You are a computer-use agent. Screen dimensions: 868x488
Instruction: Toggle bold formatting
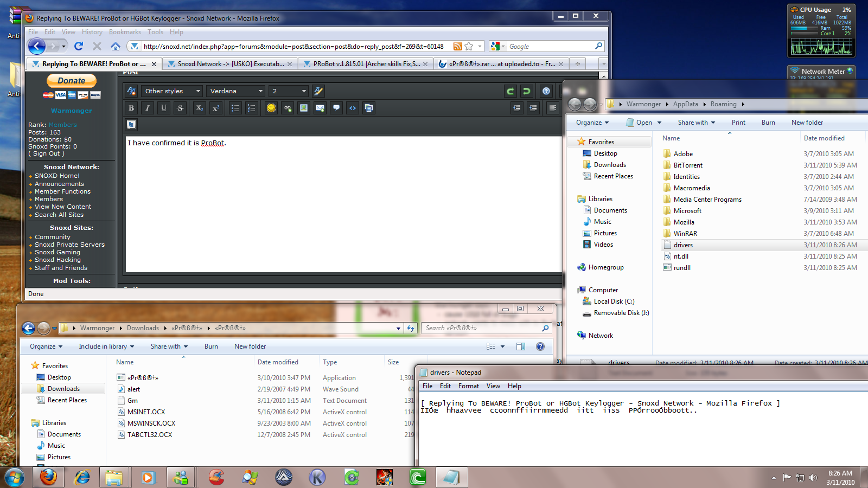tap(131, 108)
